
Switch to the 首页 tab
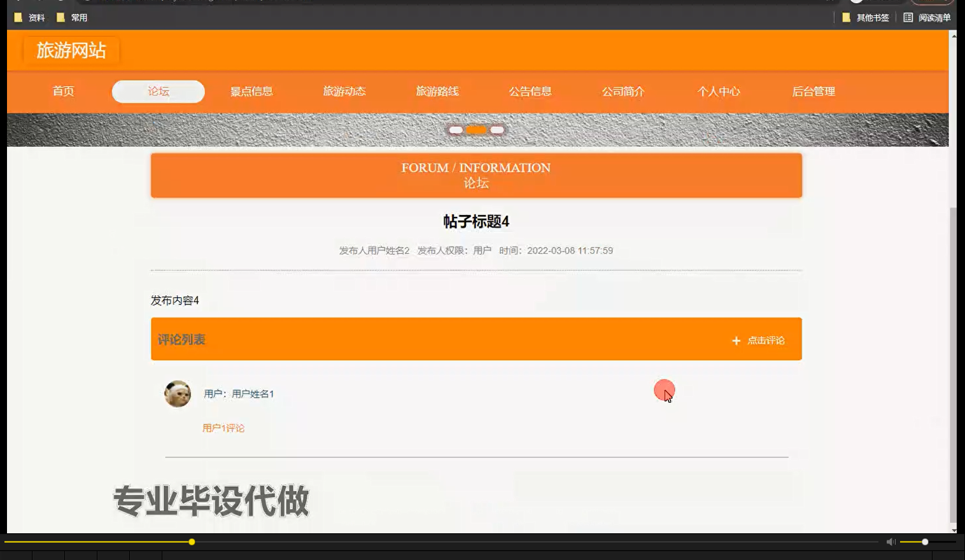pyautogui.click(x=64, y=92)
